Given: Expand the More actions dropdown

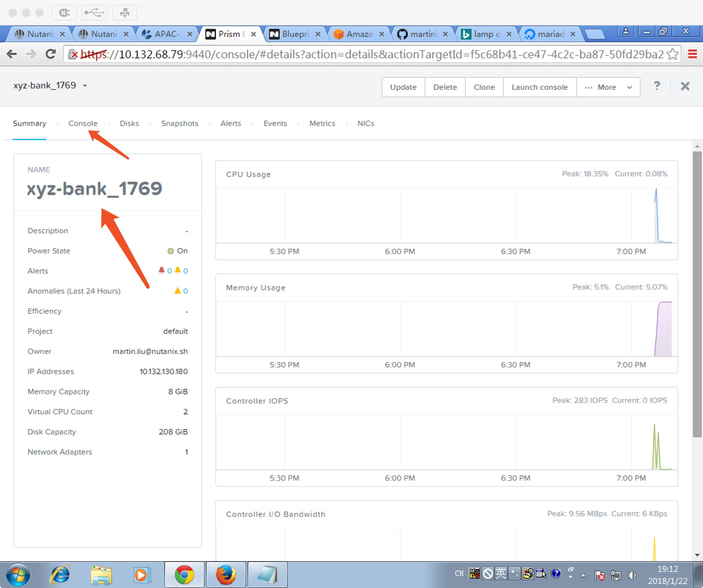Looking at the screenshot, I should click(x=608, y=87).
